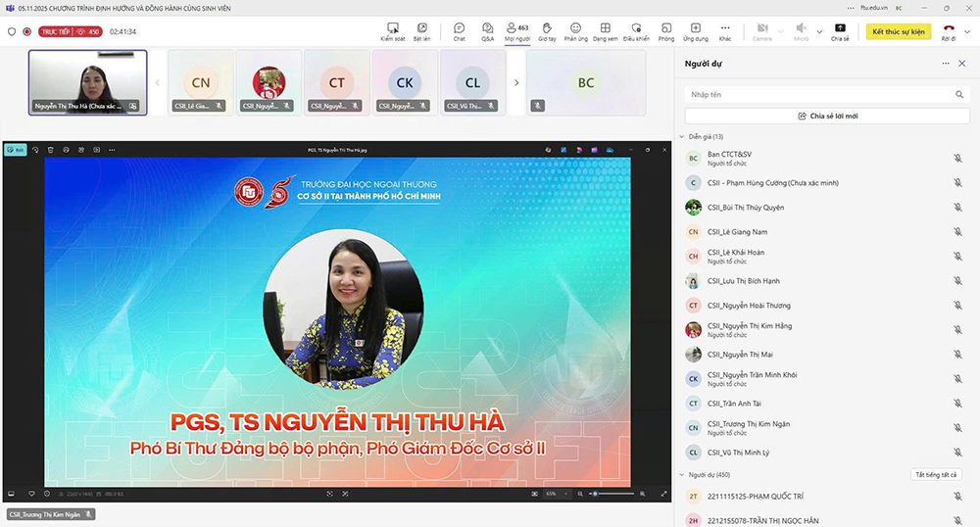Viewport: 980px width, 527px height.
Task: Raise hand with the Giơ tay icon
Action: (x=547, y=28)
